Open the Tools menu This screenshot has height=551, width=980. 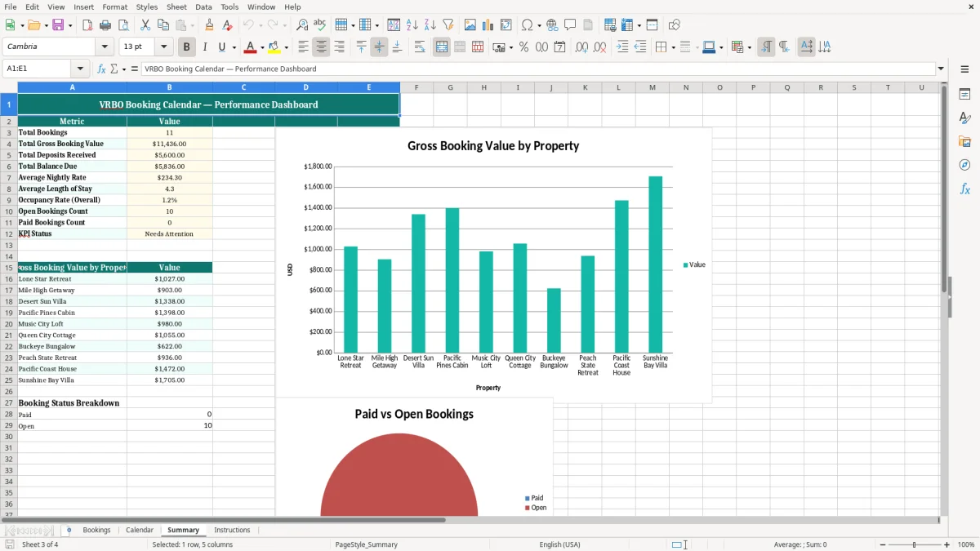tap(229, 7)
